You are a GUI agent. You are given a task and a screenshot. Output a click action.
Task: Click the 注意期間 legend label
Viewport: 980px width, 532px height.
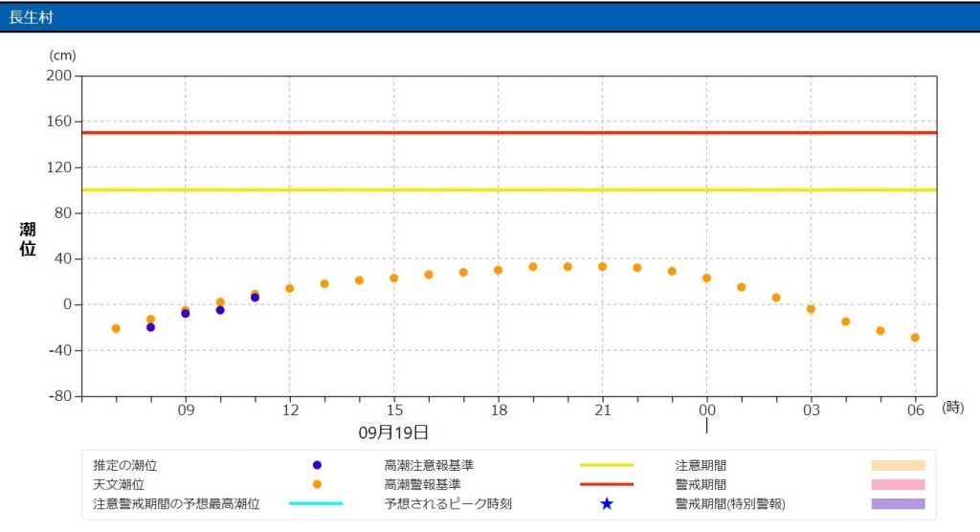coord(701,465)
